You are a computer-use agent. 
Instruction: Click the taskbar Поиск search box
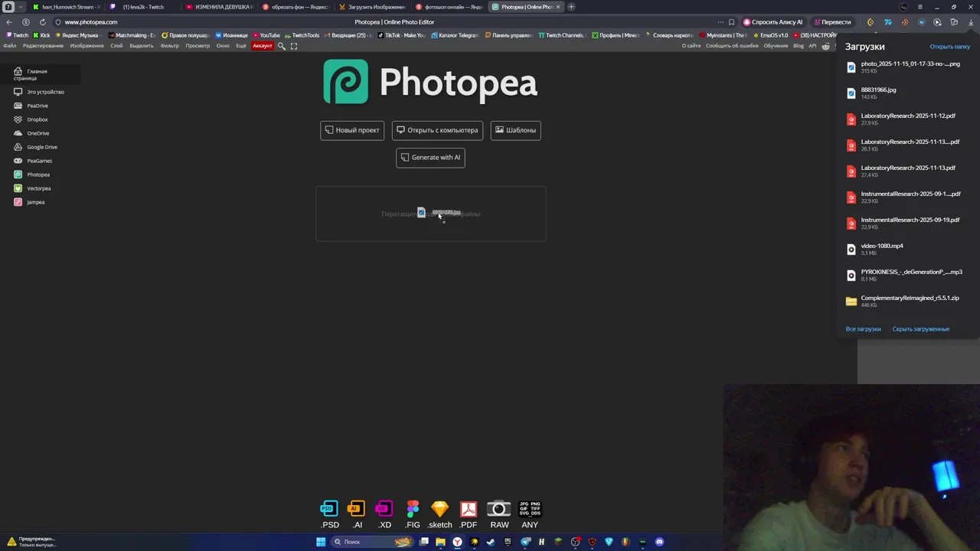click(373, 542)
